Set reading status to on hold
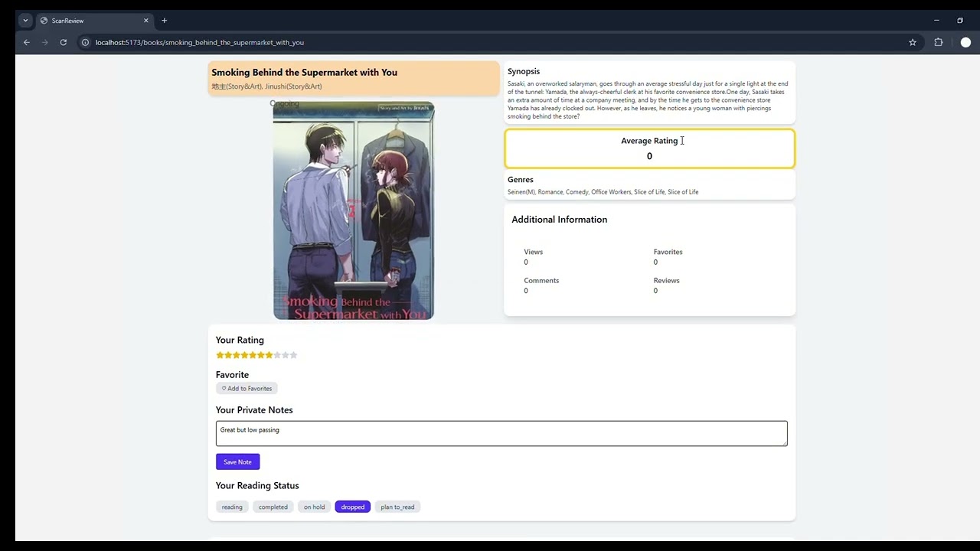 [x=314, y=507]
